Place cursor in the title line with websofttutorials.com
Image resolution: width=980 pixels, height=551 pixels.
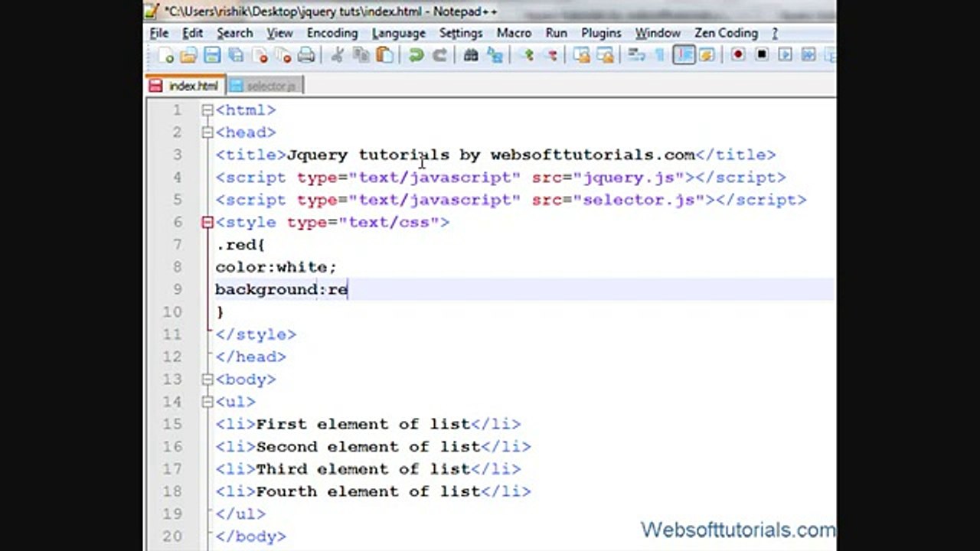coord(495,155)
